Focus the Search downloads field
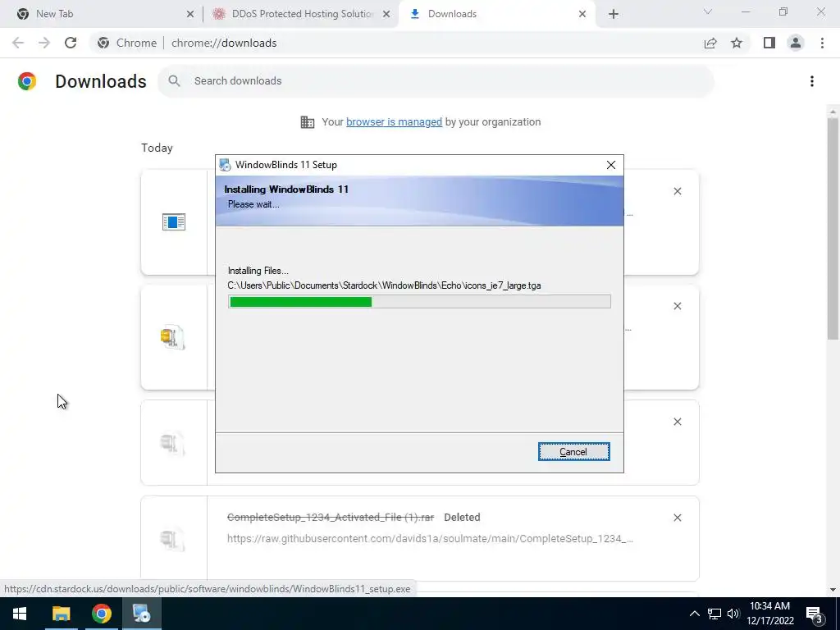The image size is (840, 630). pyautogui.click(x=436, y=81)
